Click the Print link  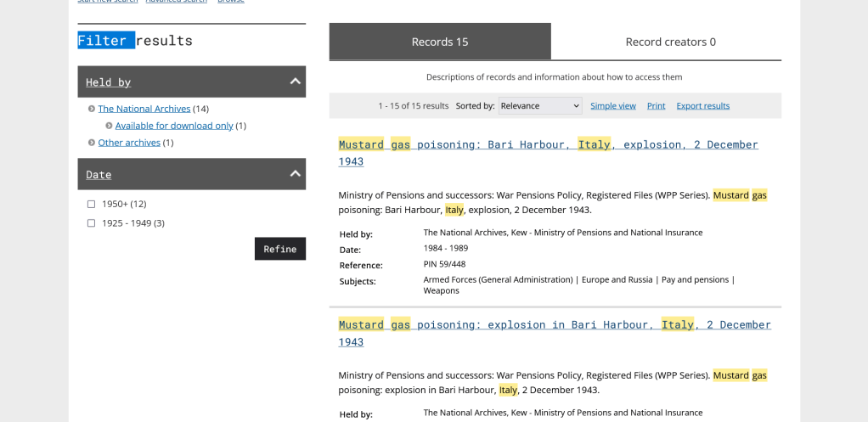[656, 106]
